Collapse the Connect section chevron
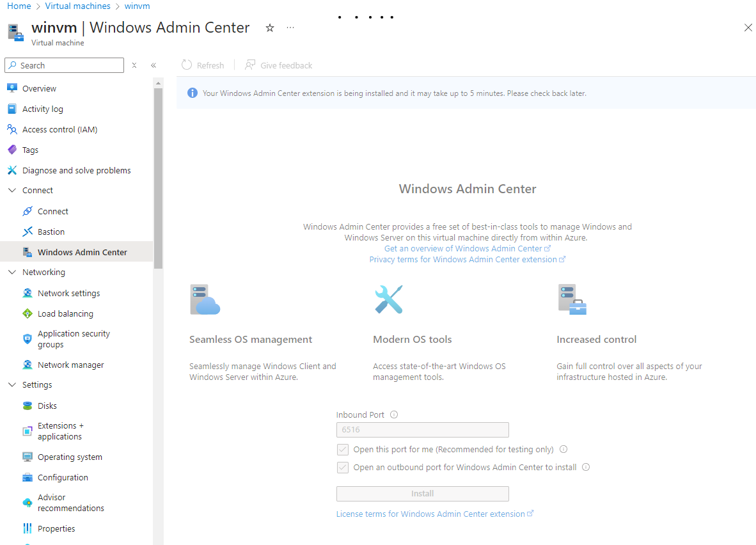Viewport: 756px width, 545px height. click(12, 191)
